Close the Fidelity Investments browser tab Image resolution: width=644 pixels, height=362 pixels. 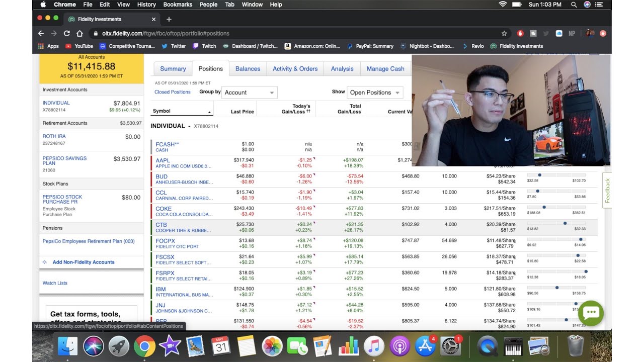click(153, 19)
